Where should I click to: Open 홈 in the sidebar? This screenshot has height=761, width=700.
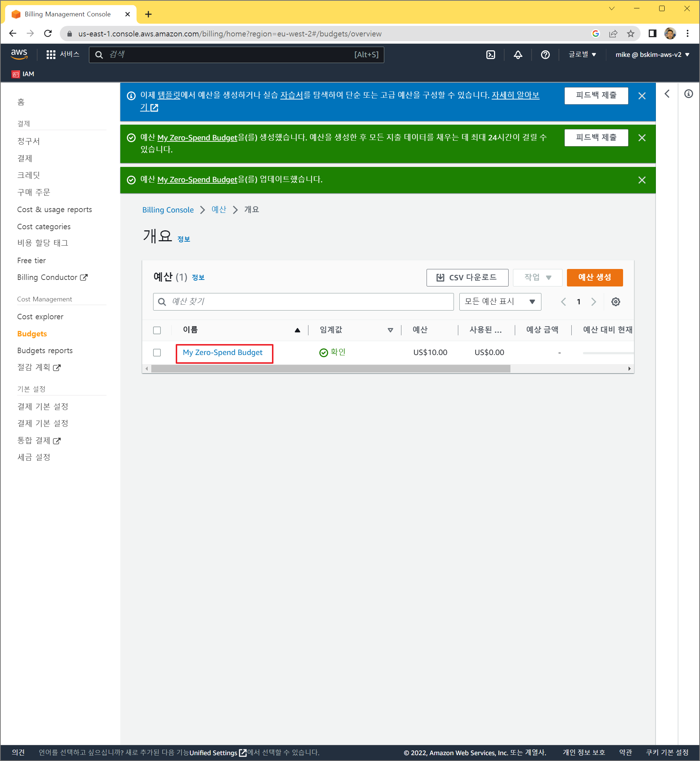21,102
